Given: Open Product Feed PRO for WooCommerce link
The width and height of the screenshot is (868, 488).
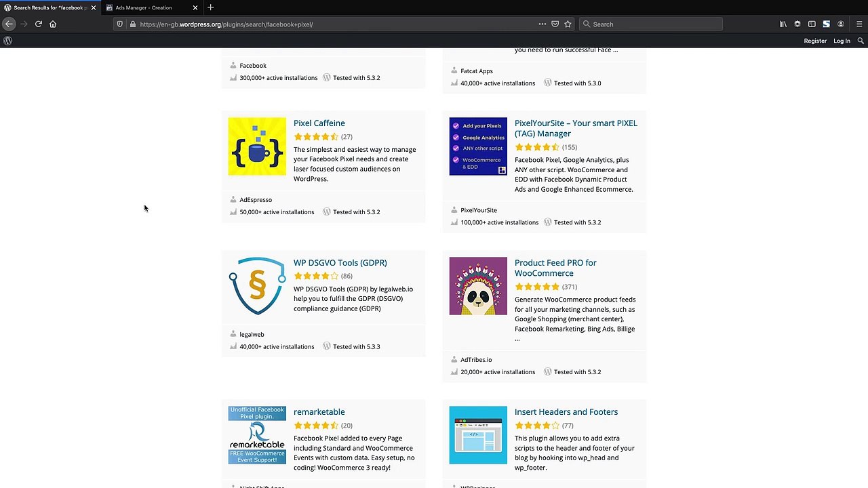Looking at the screenshot, I should click(555, 268).
